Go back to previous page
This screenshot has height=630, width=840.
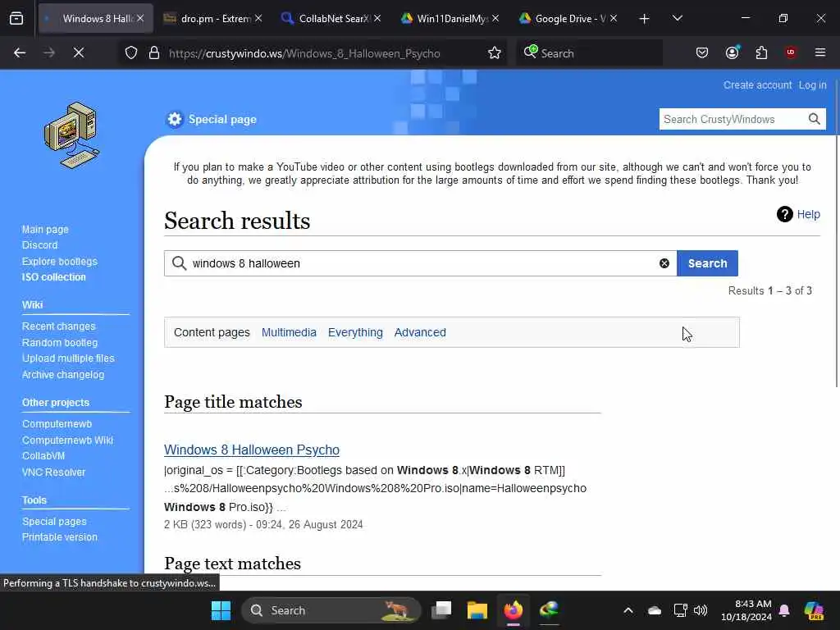click(20, 52)
